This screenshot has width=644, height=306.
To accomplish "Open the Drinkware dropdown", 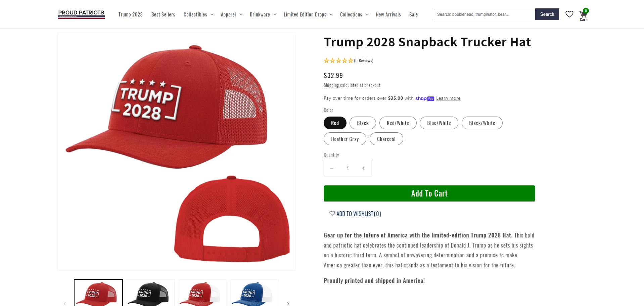I will pos(263,14).
